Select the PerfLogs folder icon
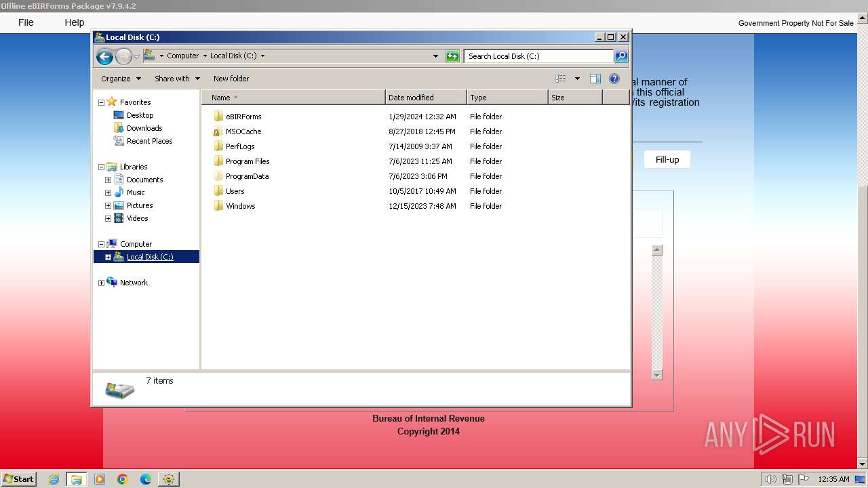The width and height of the screenshot is (868, 488). [218, 146]
